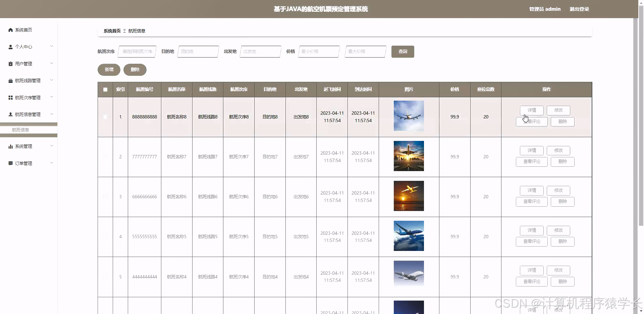Screen dimensions: 644x314
Task: Expand the 系统管理 menu chevron
Action: click(x=52, y=146)
